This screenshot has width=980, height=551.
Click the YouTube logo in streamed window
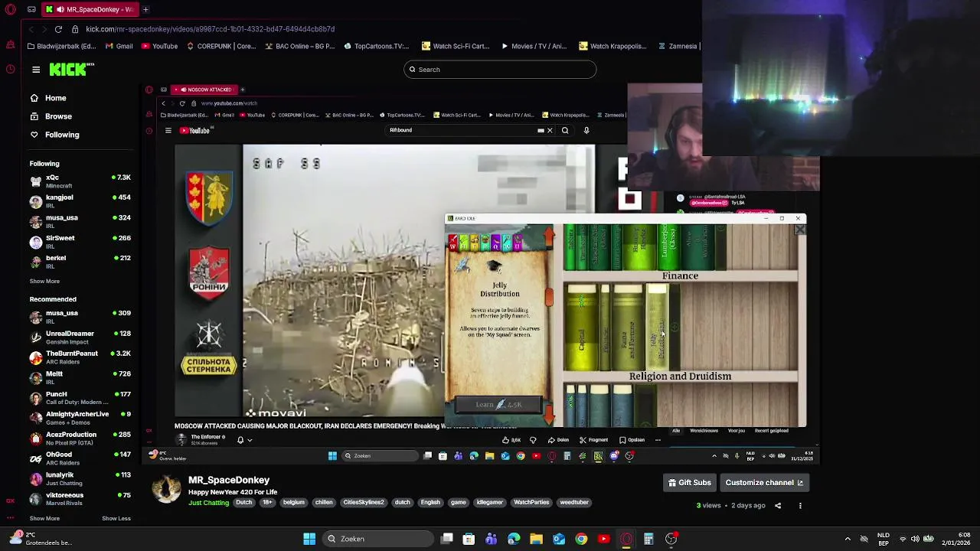[195, 131]
